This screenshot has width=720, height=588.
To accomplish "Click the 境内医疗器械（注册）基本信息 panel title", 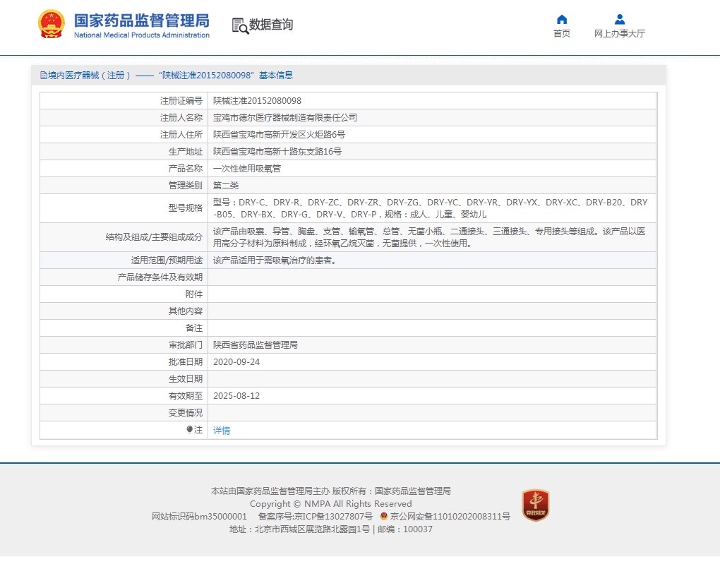I will (170, 76).
